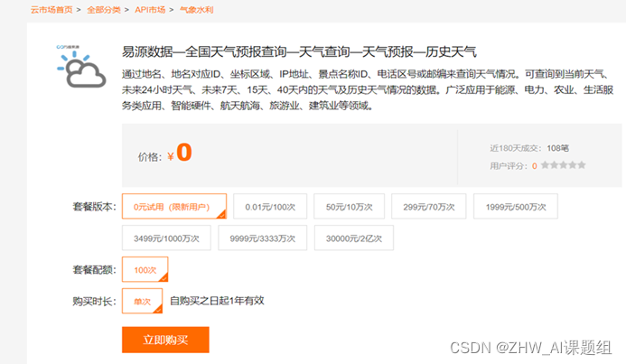Open the API市场 breadcrumb link

pos(150,10)
